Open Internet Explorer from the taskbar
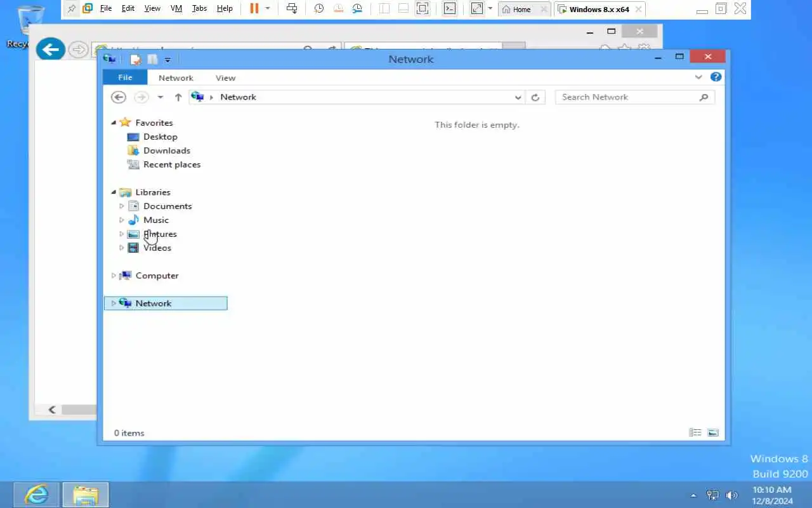This screenshot has width=812, height=508. (36, 495)
